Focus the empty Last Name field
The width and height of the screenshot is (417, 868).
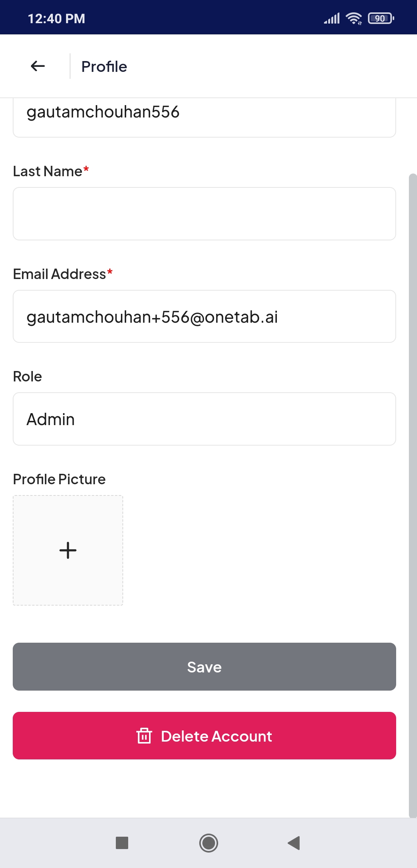coord(204,214)
